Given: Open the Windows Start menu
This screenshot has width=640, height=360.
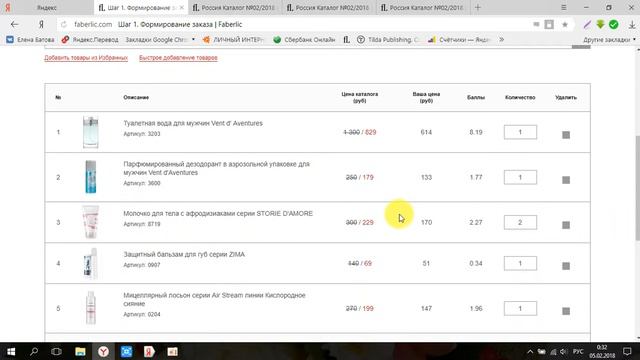Looking at the screenshot, I should (x=11, y=351).
